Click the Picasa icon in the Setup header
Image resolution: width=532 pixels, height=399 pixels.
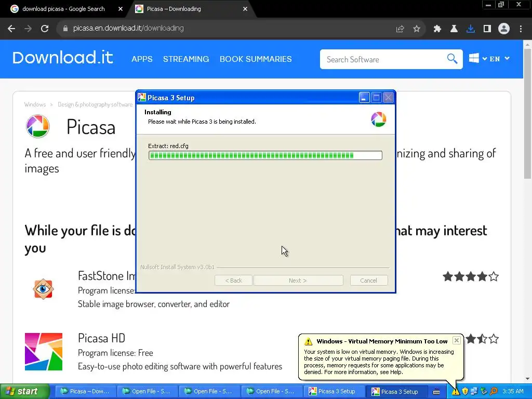[x=378, y=119]
